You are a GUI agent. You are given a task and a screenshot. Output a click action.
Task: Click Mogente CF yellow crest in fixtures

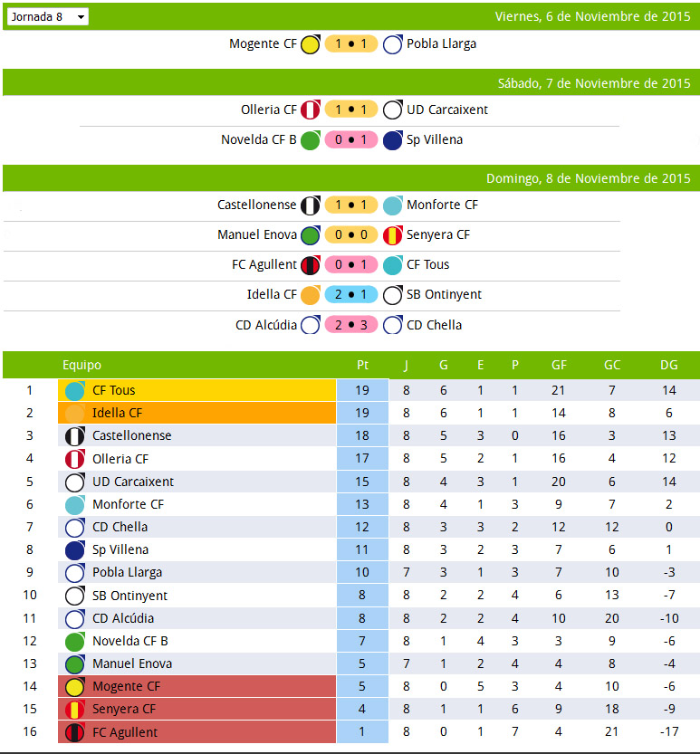311,44
